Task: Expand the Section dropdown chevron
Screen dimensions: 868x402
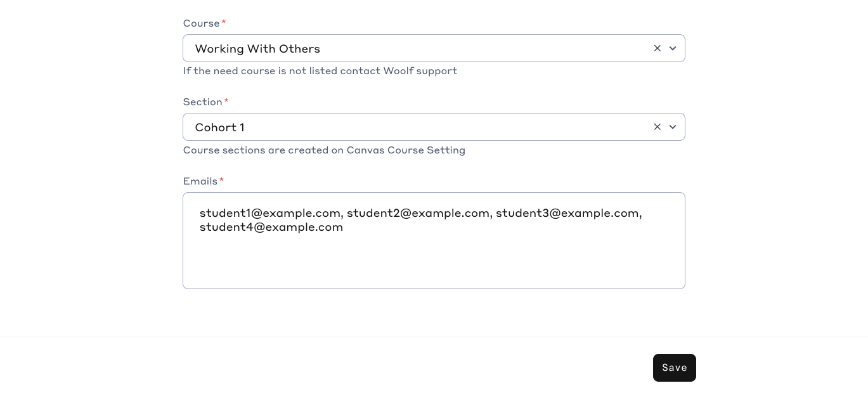Action: [x=673, y=127]
